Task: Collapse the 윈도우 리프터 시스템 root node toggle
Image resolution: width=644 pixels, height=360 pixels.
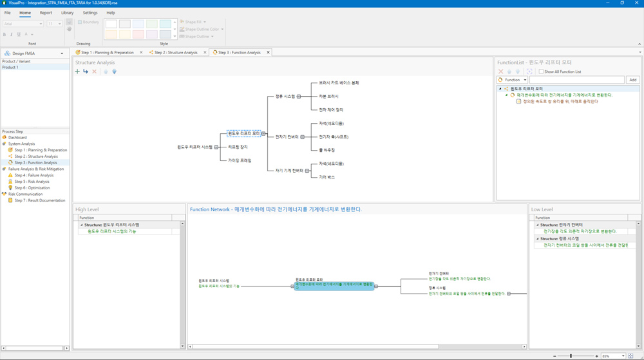Action: pyautogui.click(x=216, y=147)
